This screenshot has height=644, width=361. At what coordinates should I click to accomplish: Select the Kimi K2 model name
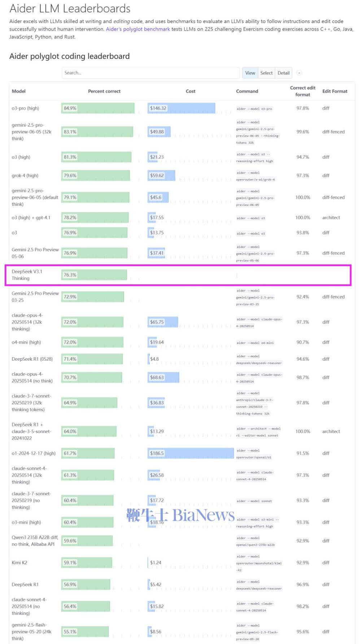coord(19,563)
